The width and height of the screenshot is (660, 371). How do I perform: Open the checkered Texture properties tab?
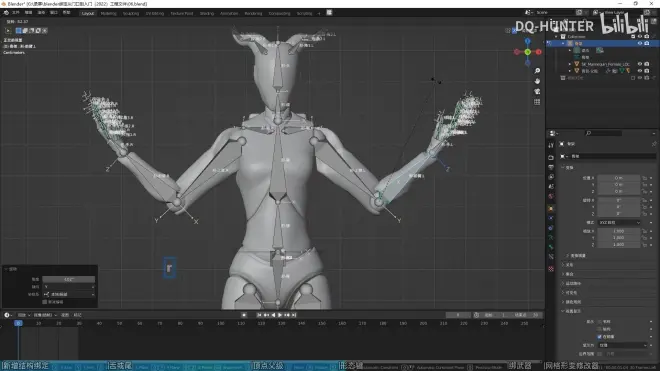(551, 269)
